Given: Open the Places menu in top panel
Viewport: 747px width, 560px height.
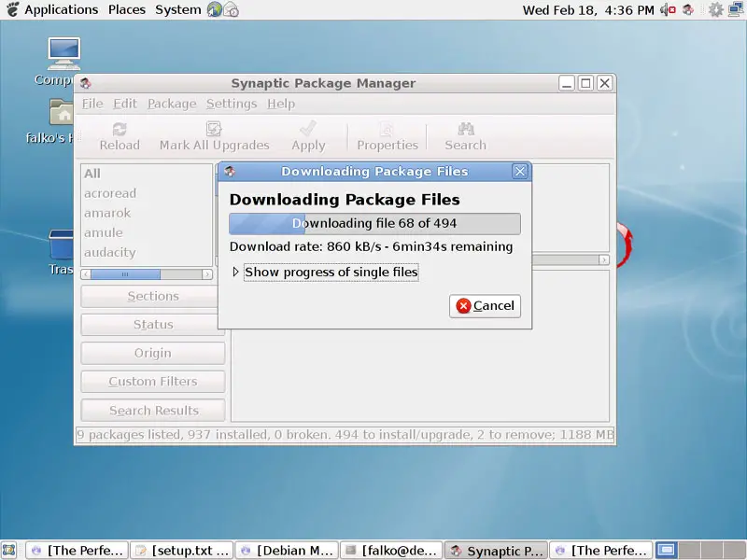Looking at the screenshot, I should [127, 9].
